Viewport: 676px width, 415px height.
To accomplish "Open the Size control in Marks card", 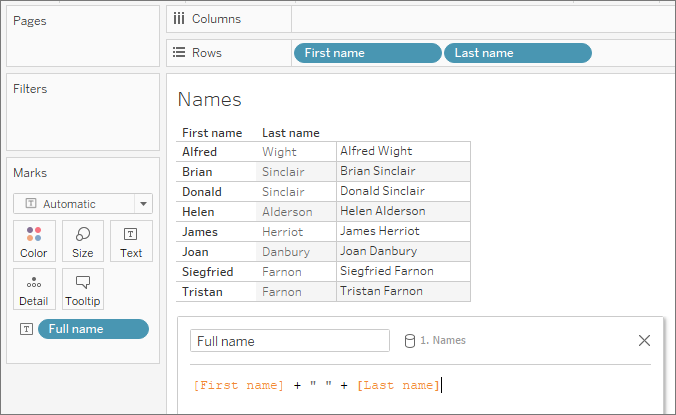I will (x=83, y=241).
